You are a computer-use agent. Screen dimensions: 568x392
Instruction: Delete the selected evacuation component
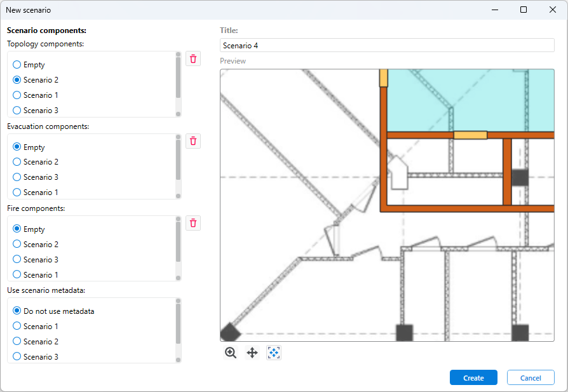[193, 140]
